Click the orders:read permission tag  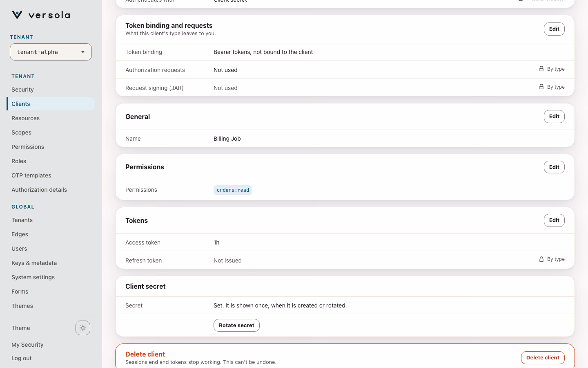[x=233, y=190]
